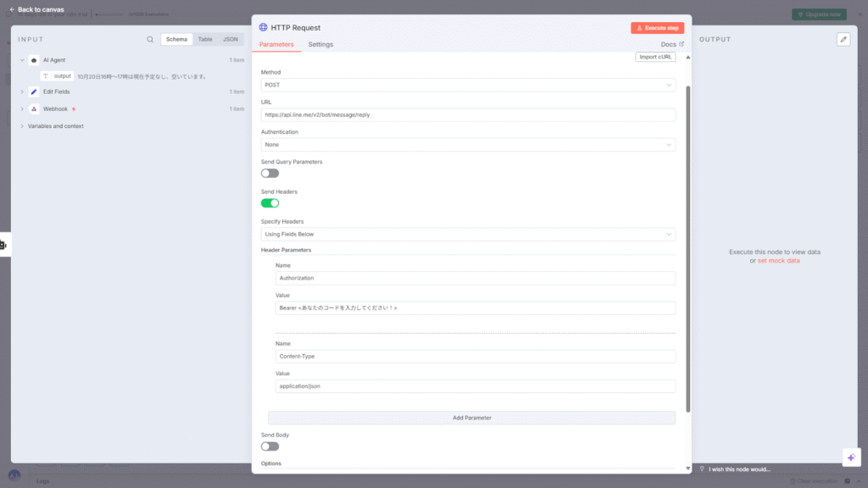Viewport: 868px width, 488px height.
Task: Switch input view to JSON tab
Action: pos(230,39)
